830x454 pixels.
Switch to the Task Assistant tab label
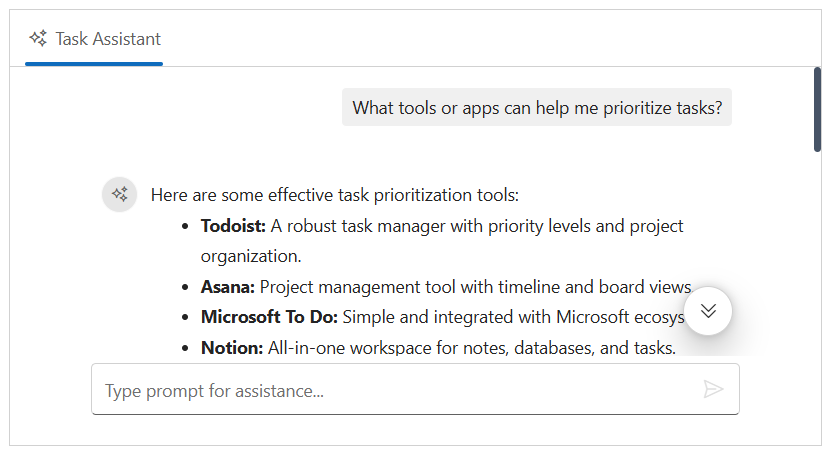[108, 39]
